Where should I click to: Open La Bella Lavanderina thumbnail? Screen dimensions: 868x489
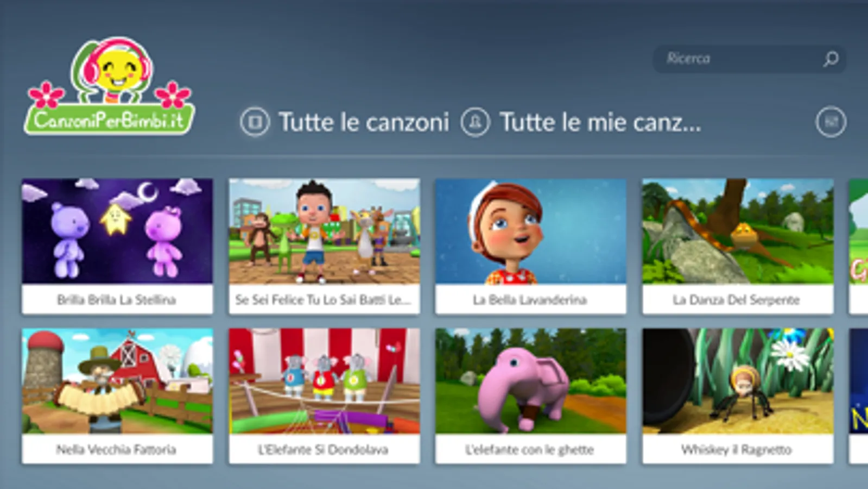[531, 231]
